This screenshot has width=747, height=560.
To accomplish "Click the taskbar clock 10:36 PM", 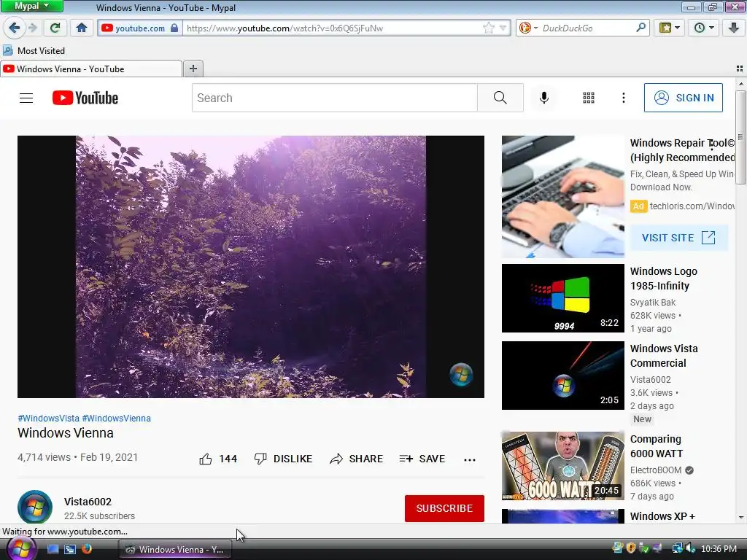I will coord(719,549).
